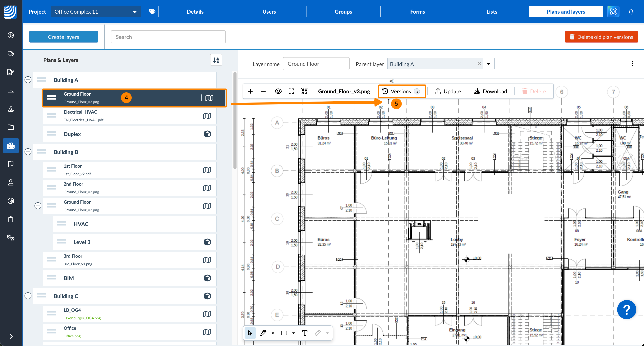Open the reports pie chart sidebar icon
The height and width of the screenshot is (346, 644).
[x=11, y=201]
